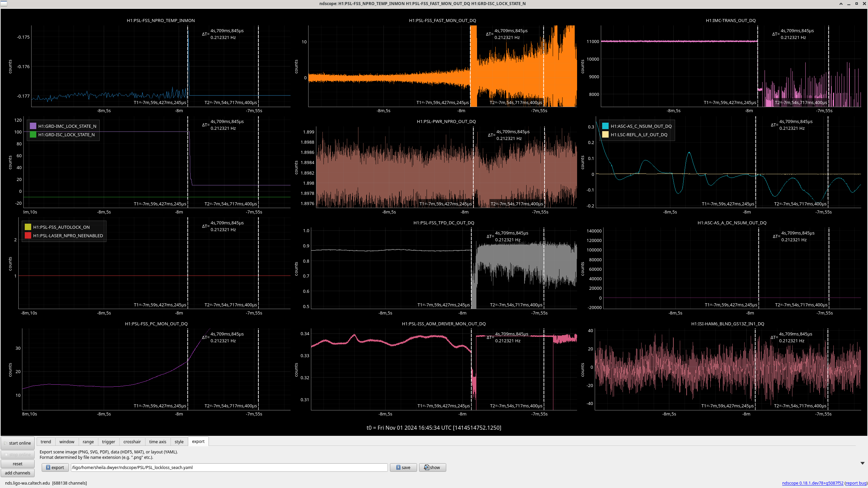Click T2 cursor label in NPRO_TEMP_INMON plot
The height and width of the screenshot is (488, 868).
231,102
